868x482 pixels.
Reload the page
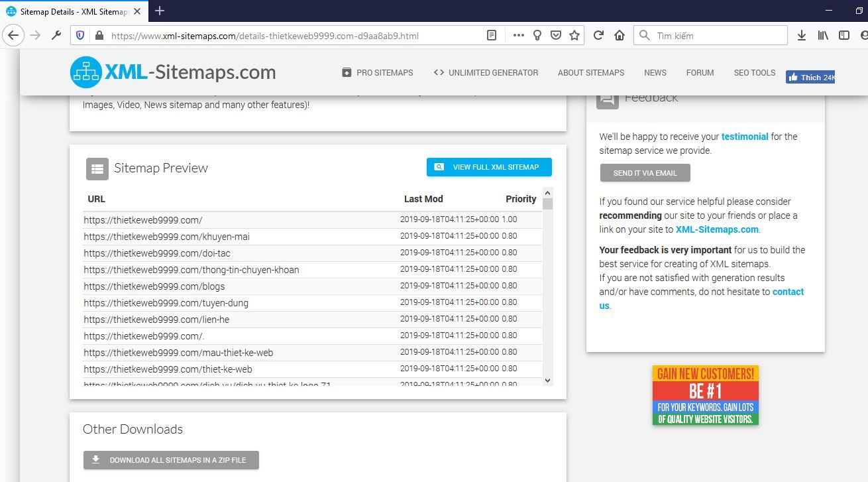click(x=598, y=35)
